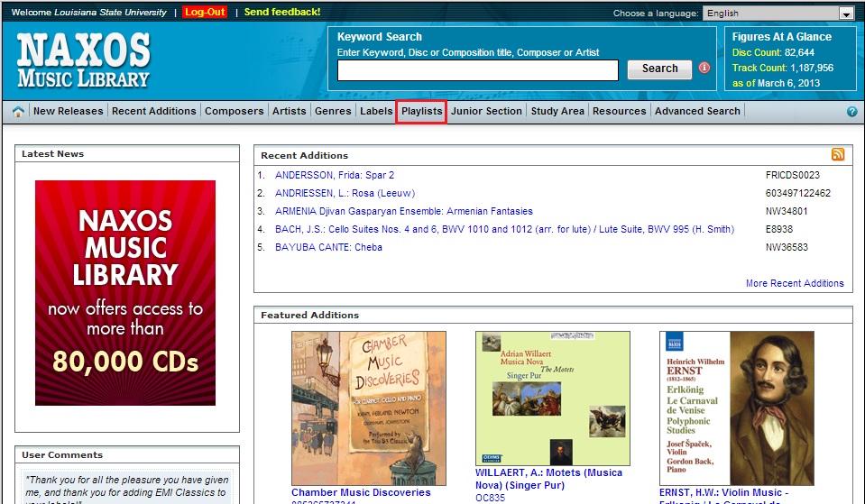Open Advanced Search
865x504 pixels.
coord(697,111)
